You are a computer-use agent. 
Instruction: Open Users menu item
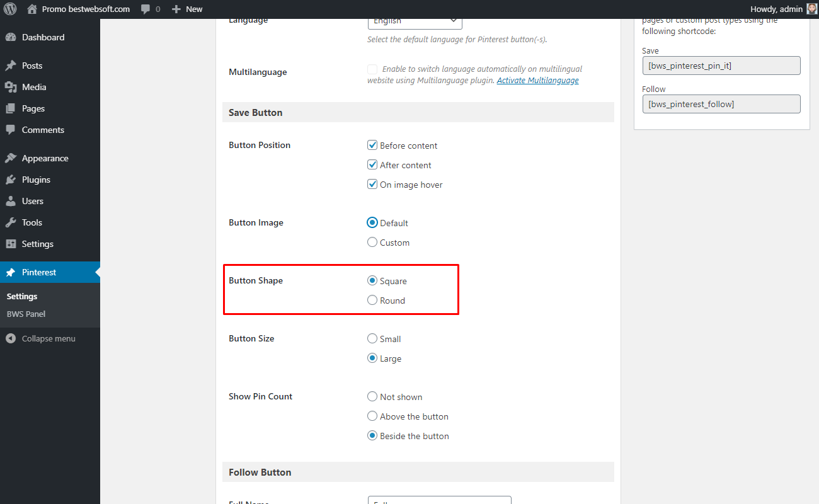[x=50, y=201]
